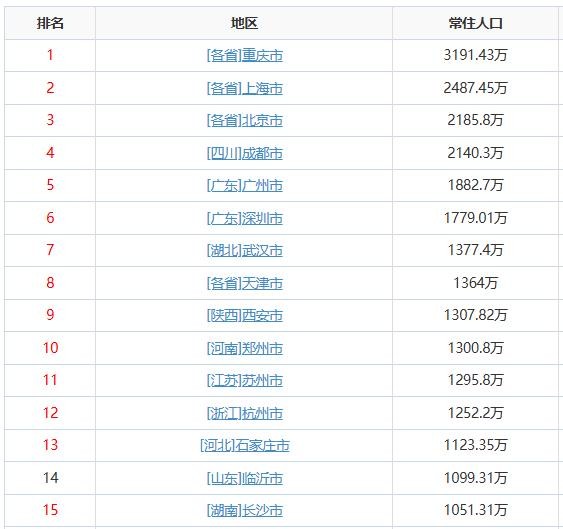Open the 上海市 region link
The width and height of the screenshot is (563, 529).
(245, 88)
